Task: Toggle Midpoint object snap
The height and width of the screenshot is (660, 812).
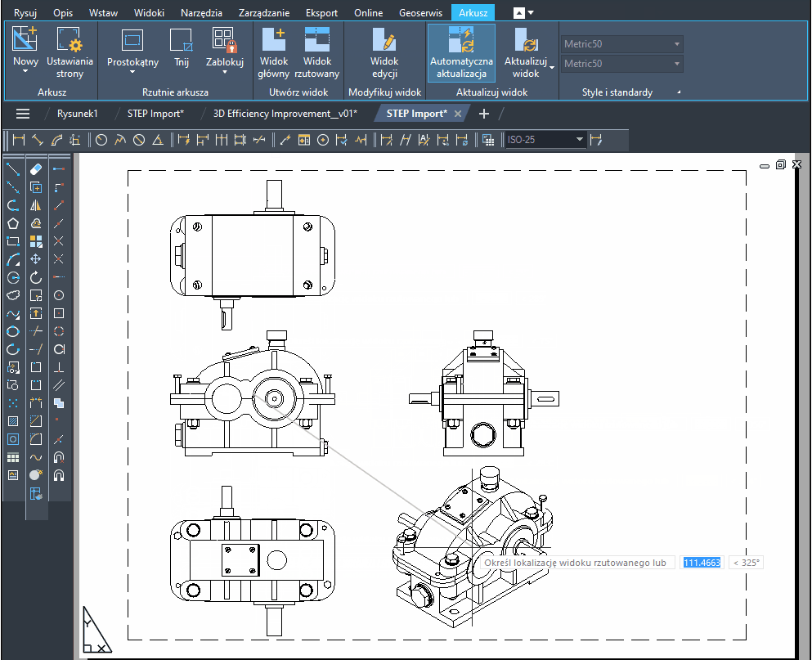Action: pos(59,223)
